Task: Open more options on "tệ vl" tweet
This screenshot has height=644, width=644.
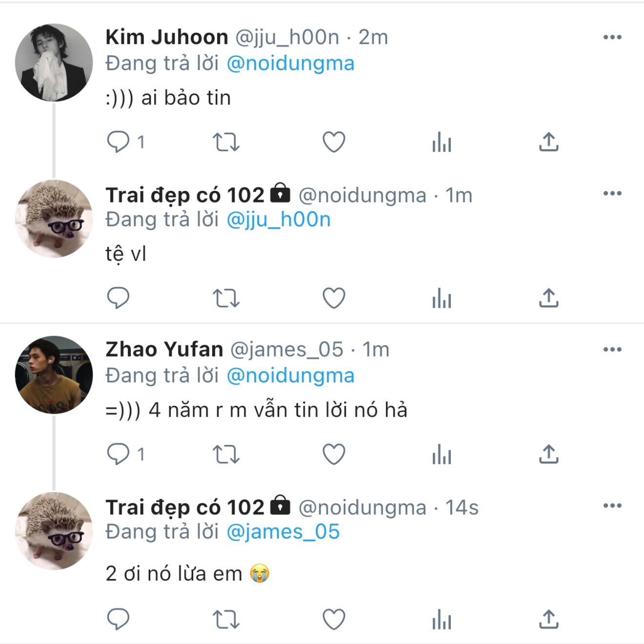Action: (612, 193)
